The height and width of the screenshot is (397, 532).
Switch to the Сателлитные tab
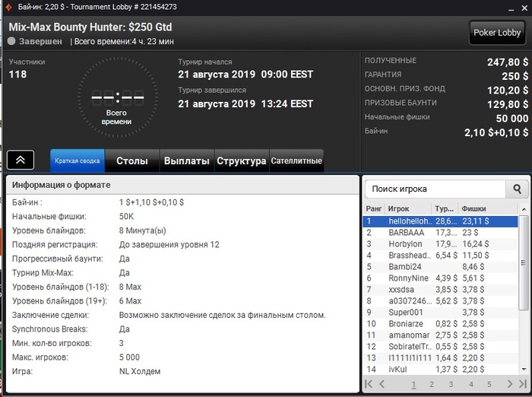(x=296, y=160)
